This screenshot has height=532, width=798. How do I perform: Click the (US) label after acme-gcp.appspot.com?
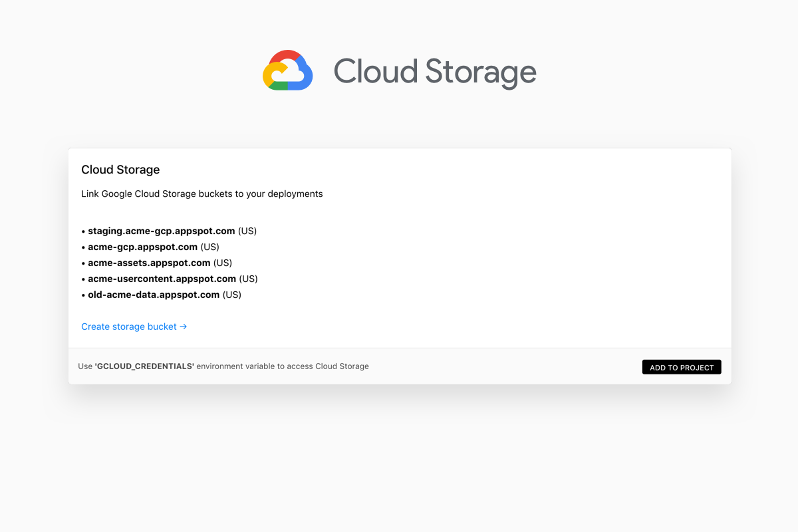pos(209,247)
